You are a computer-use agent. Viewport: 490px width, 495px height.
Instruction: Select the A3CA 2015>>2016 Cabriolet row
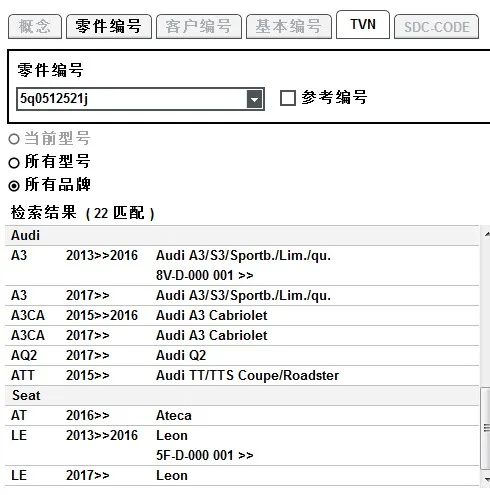coord(242,316)
